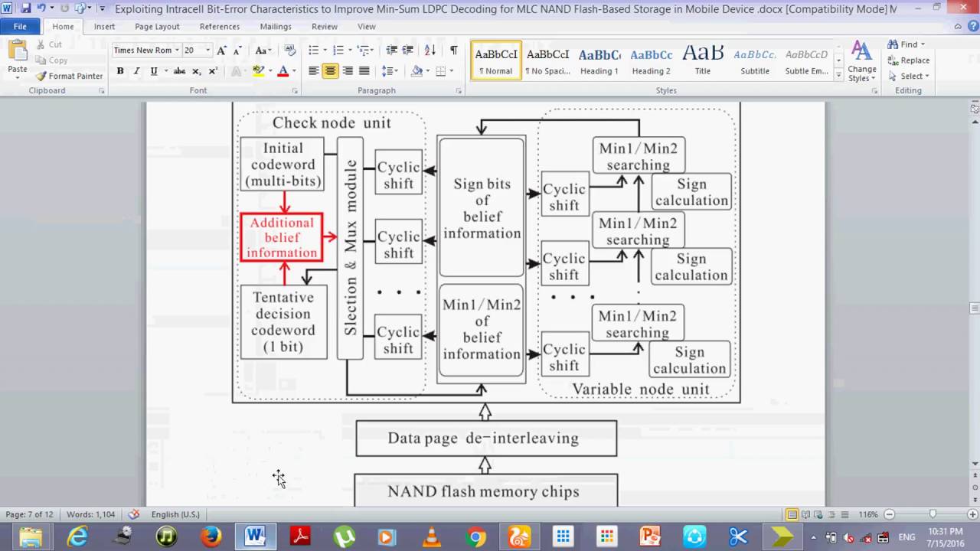Open the font color dropdown arrow
The width and height of the screenshot is (980, 551).
pos(295,71)
